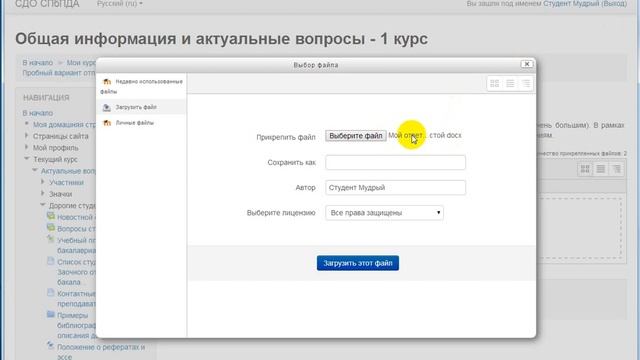Viewport: 640px width, 360px height.
Task: Open 'Примеры' folder icon
Action: point(51,315)
